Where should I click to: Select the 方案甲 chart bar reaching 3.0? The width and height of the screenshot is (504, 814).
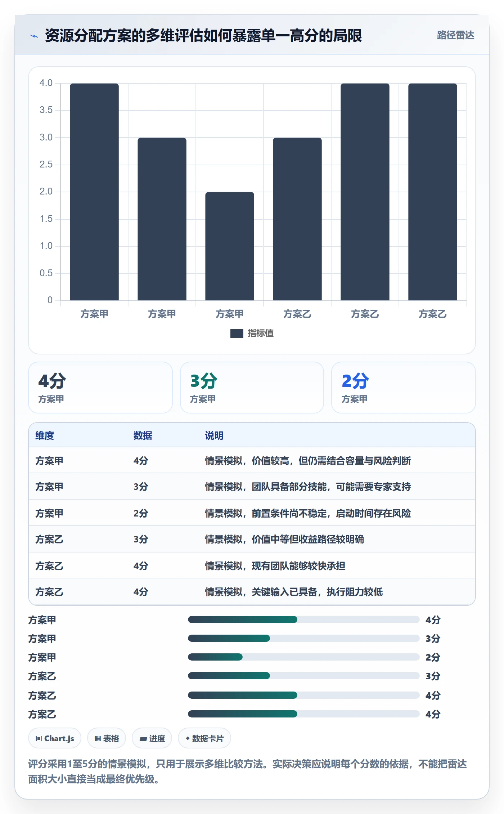click(162, 219)
